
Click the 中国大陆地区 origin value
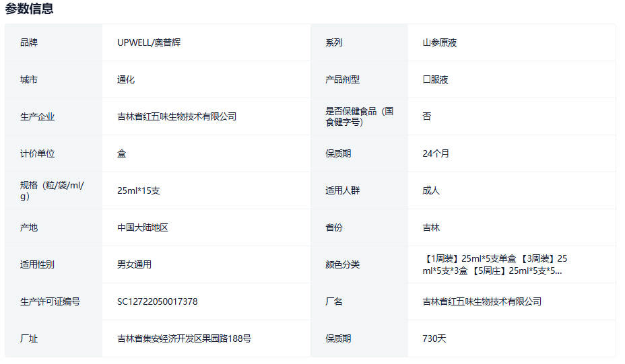[143, 227]
